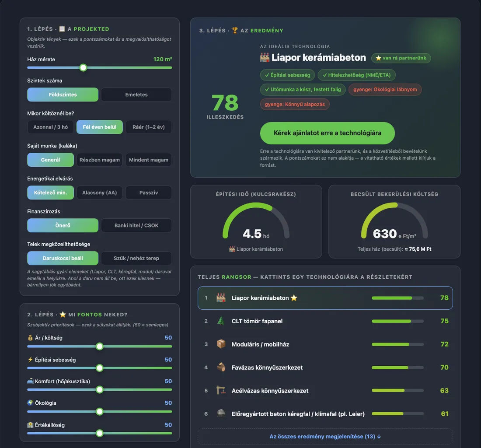Click the 630 e Ft/m² cost gauge

pos(394,221)
